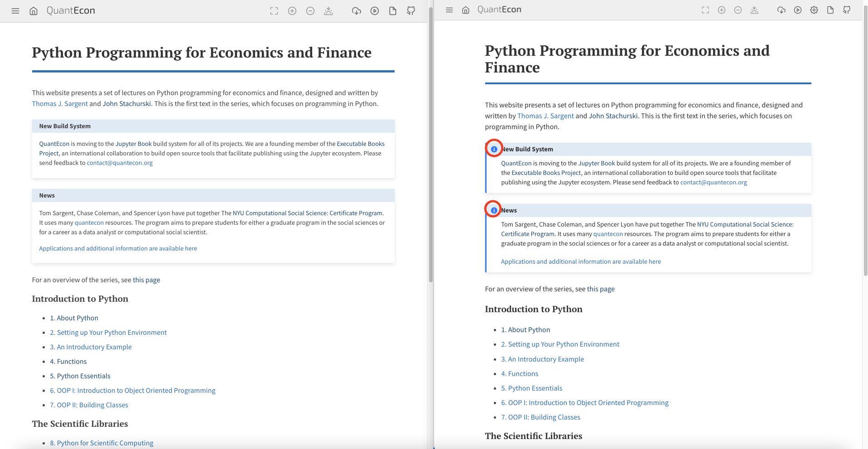Viewport: 868px width, 449px height.
Task: Click contact@quantecon.org email in left pane
Action: click(120, 163)
